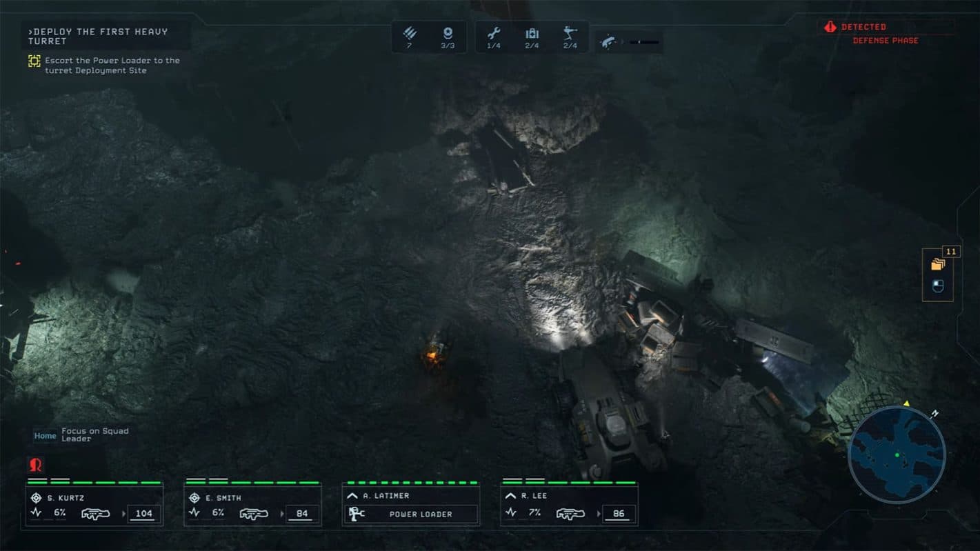Click E. Smith's ammo count 84
Image resolution: width=980 pixels, height=551 pixels.
[x=302, y=514]
